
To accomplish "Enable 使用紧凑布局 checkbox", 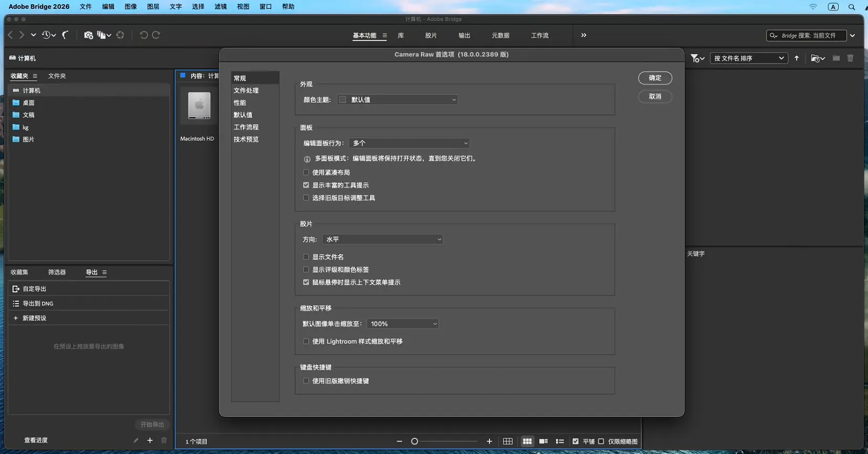I will pos(306,173).
